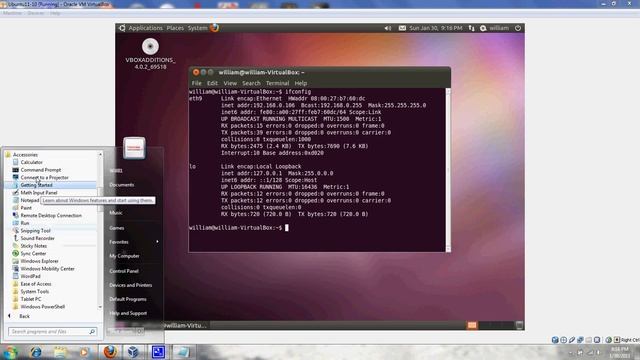Open Sync Center
The height and width of the screenshot is (360, 640).
pos(33,253)
